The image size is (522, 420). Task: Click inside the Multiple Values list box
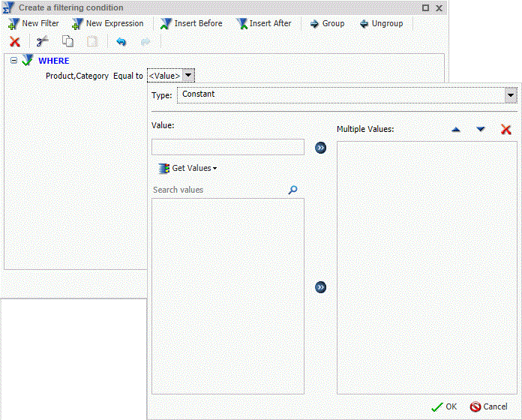pos(427,268)
